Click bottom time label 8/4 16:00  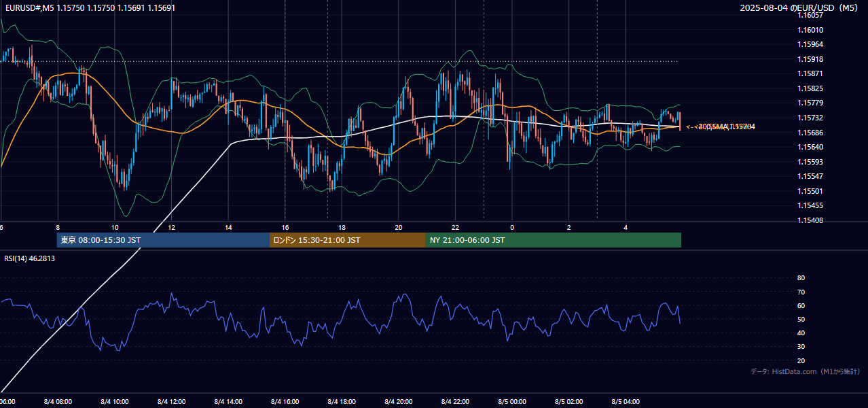(285, 402)
